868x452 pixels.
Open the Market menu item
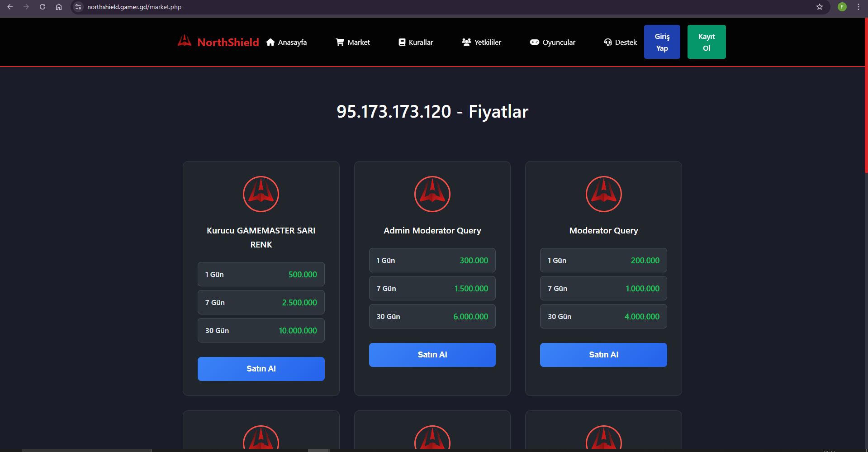tap(353, 42)
